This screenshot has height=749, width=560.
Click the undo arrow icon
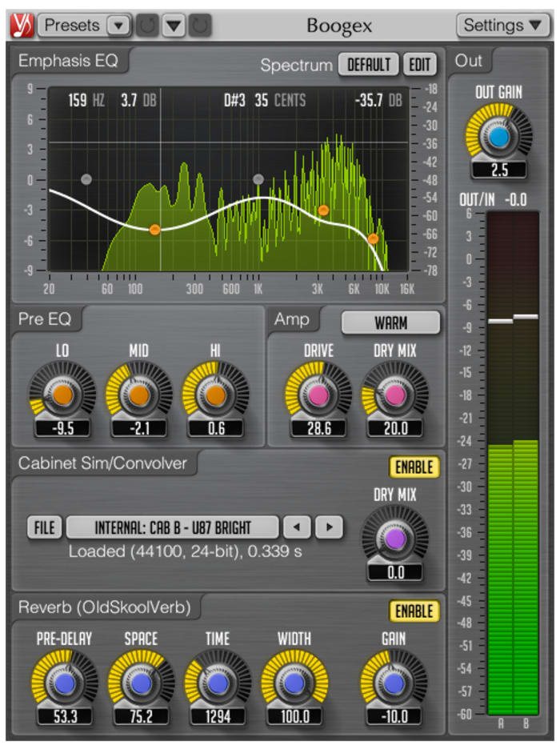[146, 26]
